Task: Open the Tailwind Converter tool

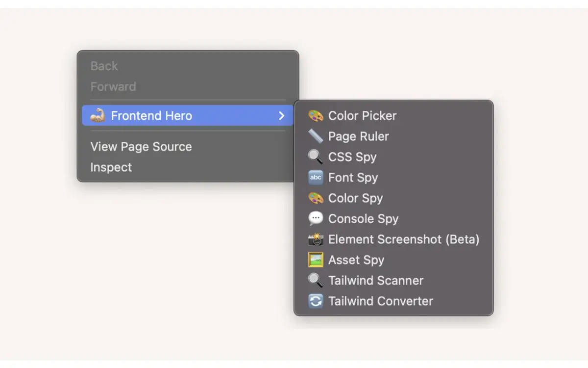Action: point(381,301)
